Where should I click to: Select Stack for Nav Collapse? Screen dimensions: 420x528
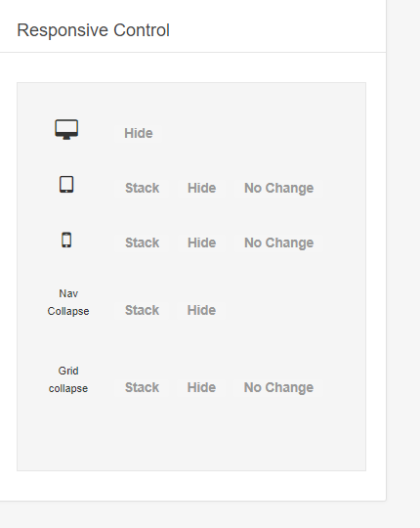point(142,310)
